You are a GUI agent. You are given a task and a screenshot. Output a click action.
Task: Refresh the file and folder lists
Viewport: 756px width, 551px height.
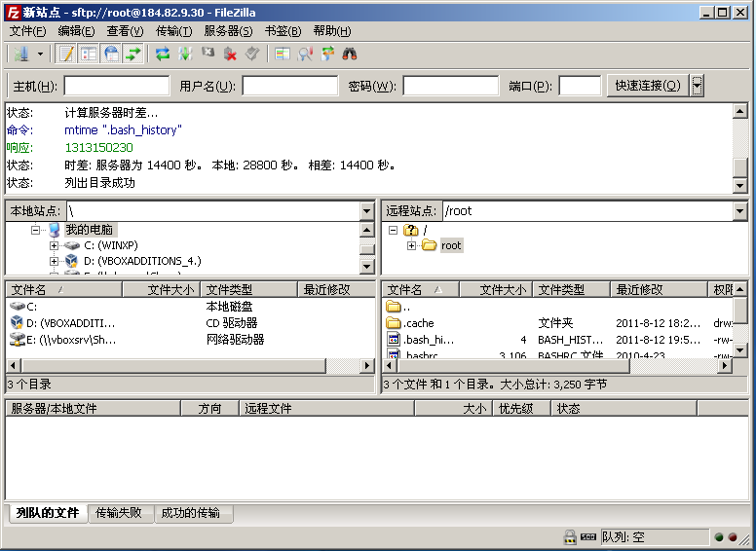point(163,54)
